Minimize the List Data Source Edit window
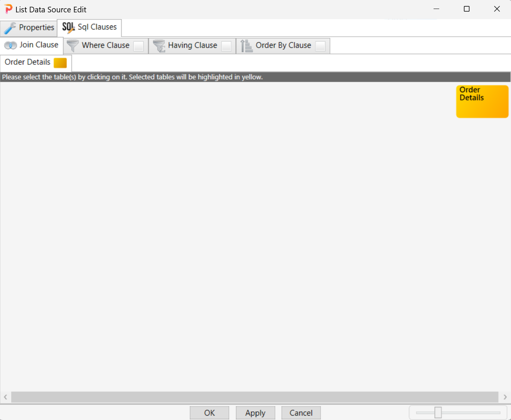The image size is (511, 420). coord(436,9)
